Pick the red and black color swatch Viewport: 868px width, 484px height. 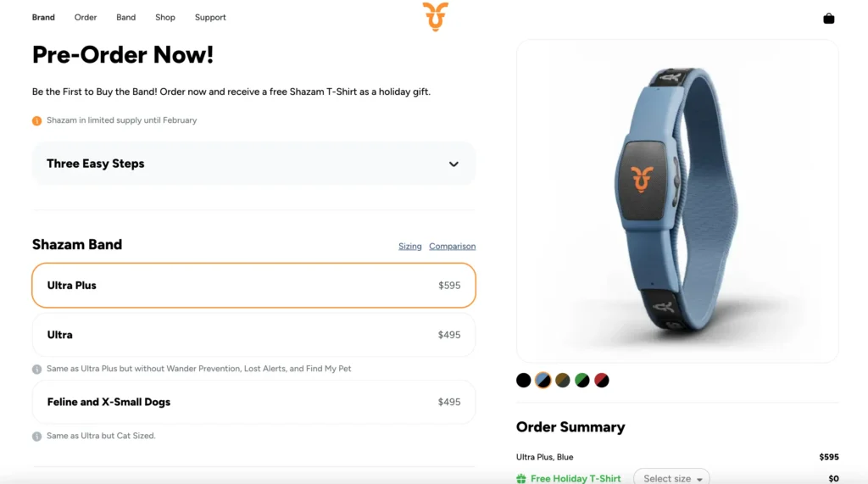(602, 381)
